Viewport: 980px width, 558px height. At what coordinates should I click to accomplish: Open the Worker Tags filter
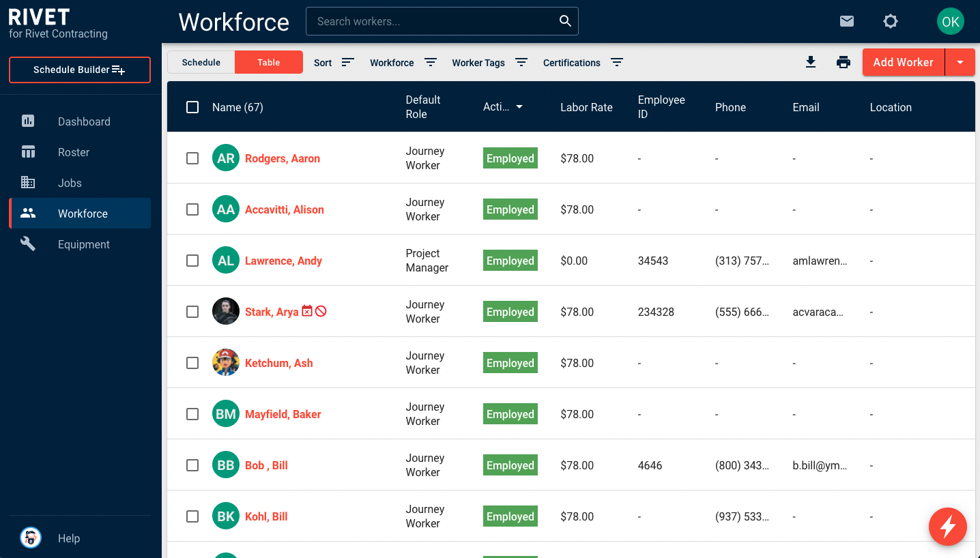click(490, 62)
